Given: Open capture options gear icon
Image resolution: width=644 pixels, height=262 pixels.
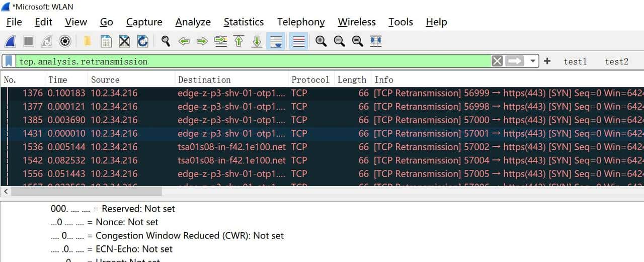Looking at the screenshot, I should [65, 41].
